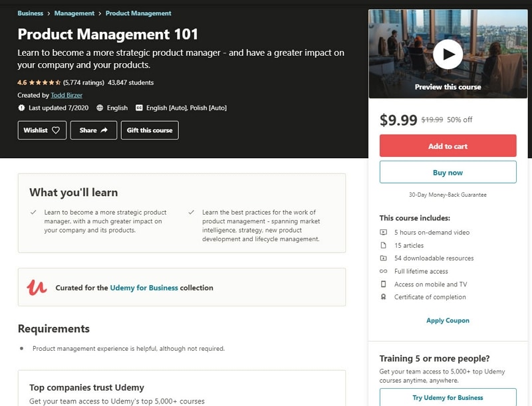Image resolution: width=532 pixels, height=406 pixels.
Task: Click the star rating icons
Action: click(x=45, y=82)
